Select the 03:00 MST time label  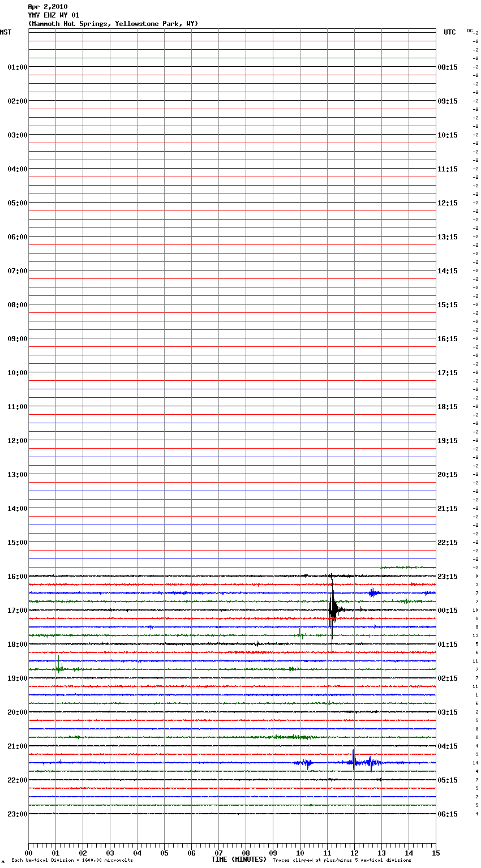[18, 135]
